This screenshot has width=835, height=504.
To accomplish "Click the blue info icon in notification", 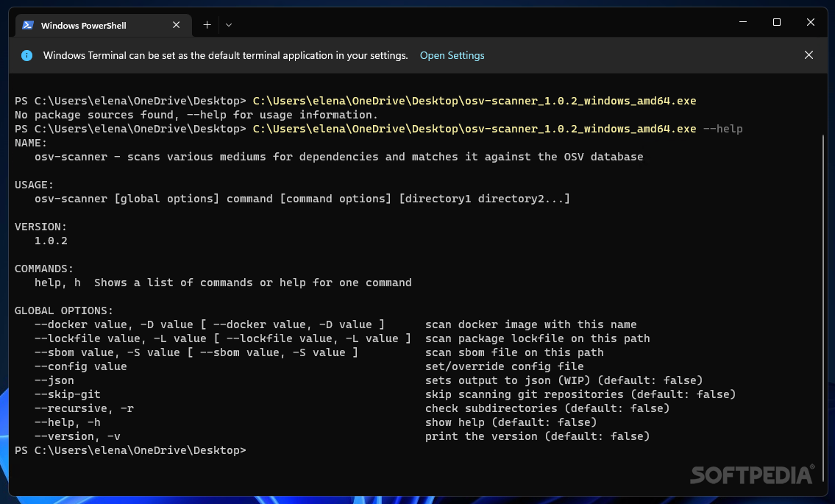I will (x=26, y=55).
